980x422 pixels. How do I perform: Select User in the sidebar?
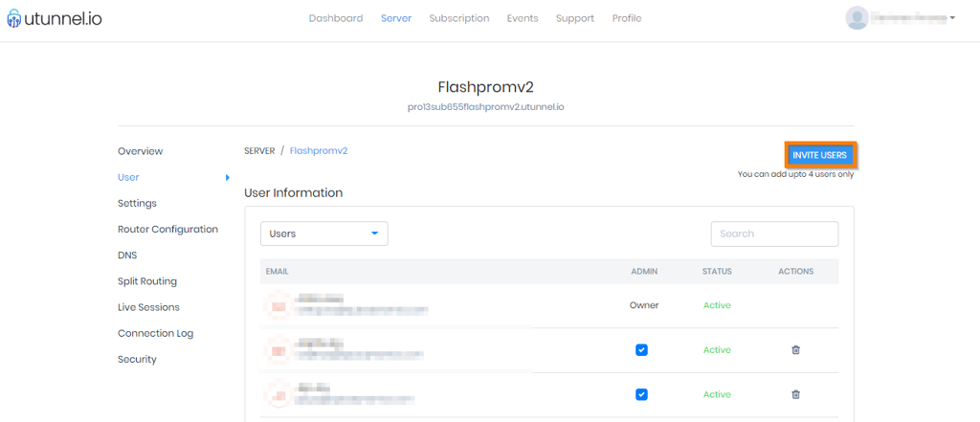click(x=128, y=177)
